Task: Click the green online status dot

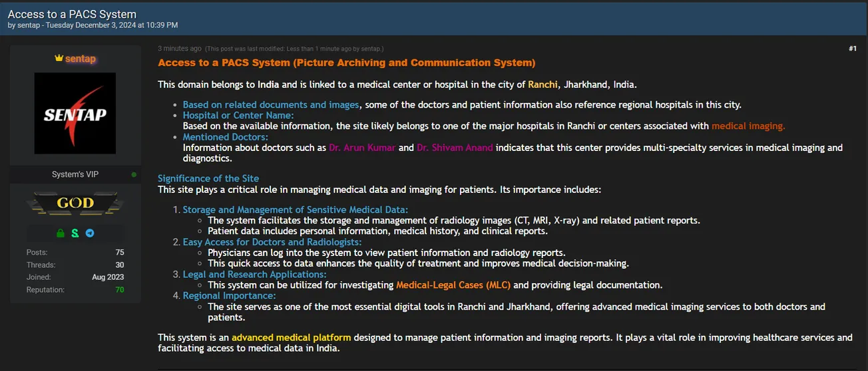Action: click(x=134, y=175)
